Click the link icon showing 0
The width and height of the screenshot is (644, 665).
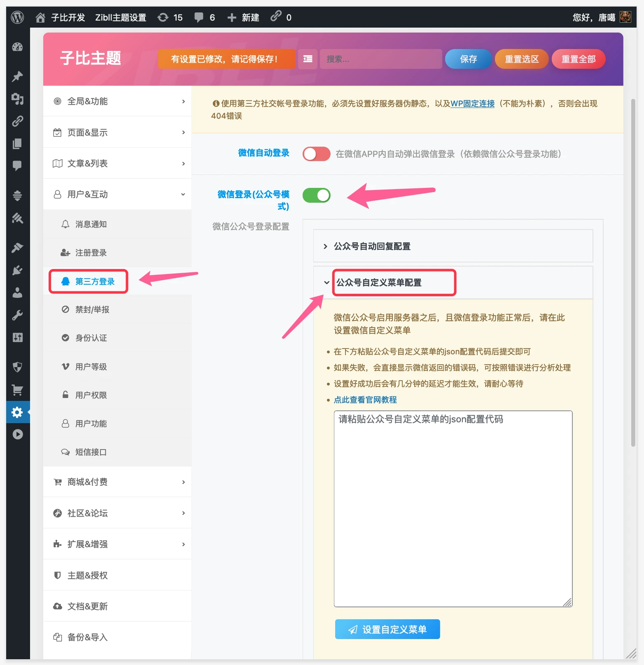(281, 17)
